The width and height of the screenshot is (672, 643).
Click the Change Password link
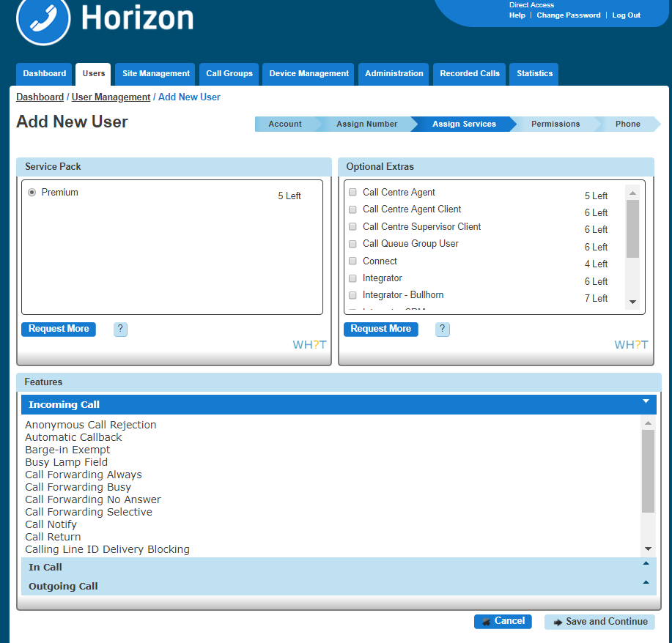point(568,15)
